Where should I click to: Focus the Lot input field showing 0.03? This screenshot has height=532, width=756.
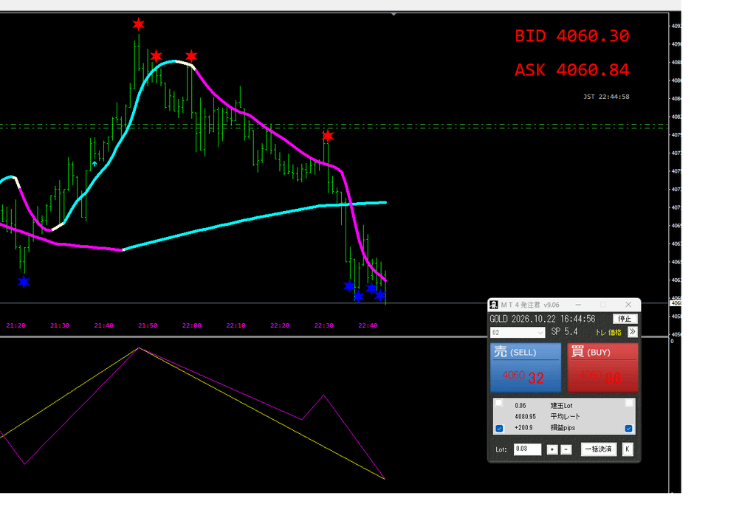click(x=527, y=449)
